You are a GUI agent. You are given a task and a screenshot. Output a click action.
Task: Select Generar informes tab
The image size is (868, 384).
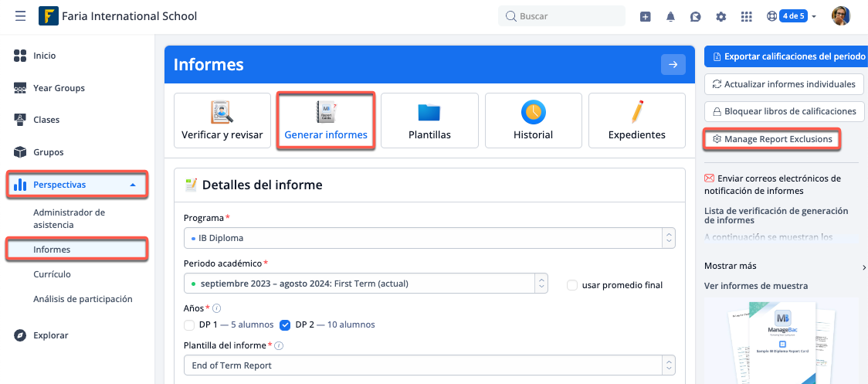coord(326,121)
